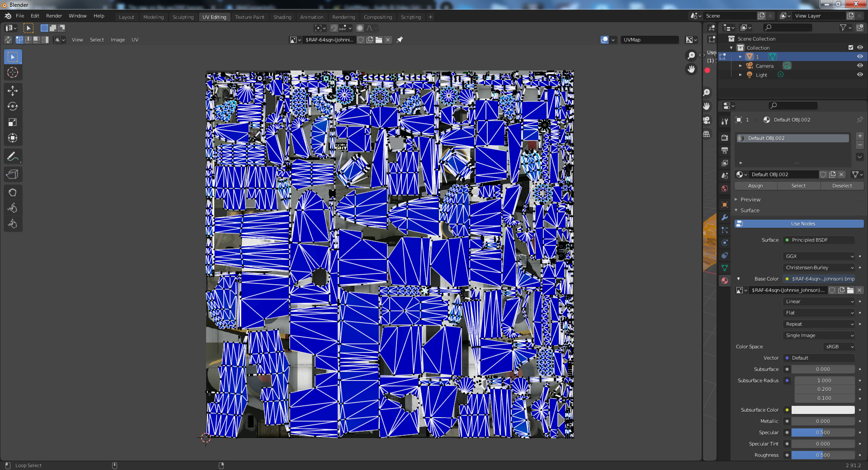Open Material properties tab
This screenshot has width=868, height=470.
tap(725, 281)
